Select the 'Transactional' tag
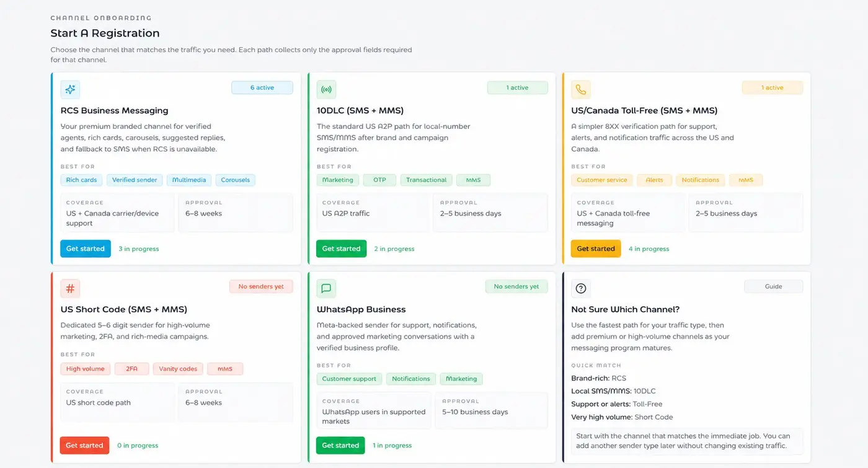This screenshot has height=468, width=868. coord(427,180)
